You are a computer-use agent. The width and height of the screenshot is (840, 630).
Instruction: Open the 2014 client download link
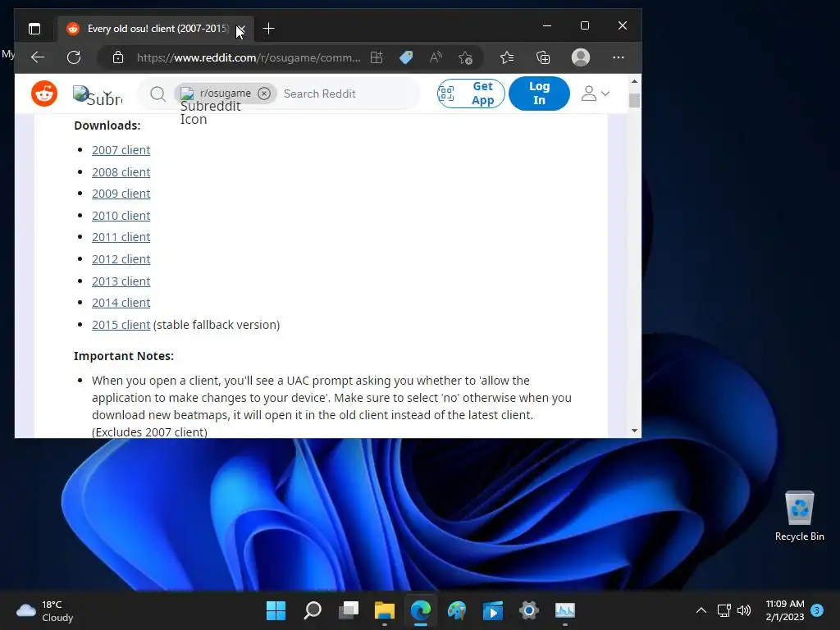coord(121,303)
